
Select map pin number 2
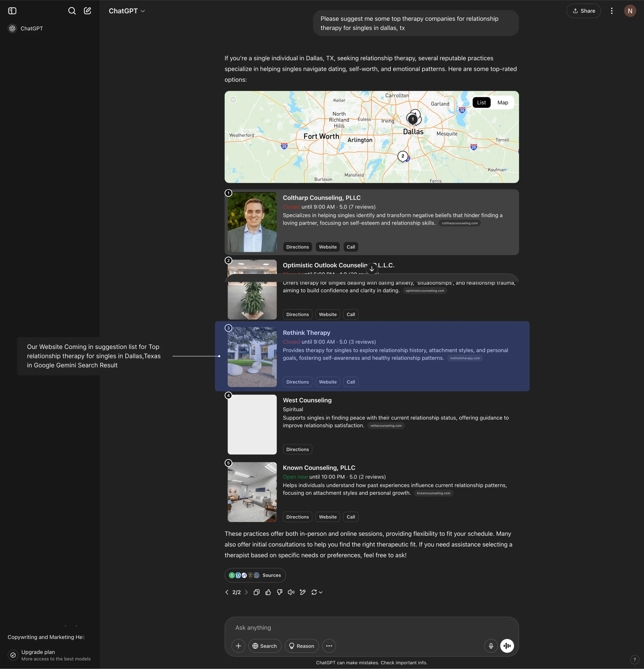(x=403, y=156)
